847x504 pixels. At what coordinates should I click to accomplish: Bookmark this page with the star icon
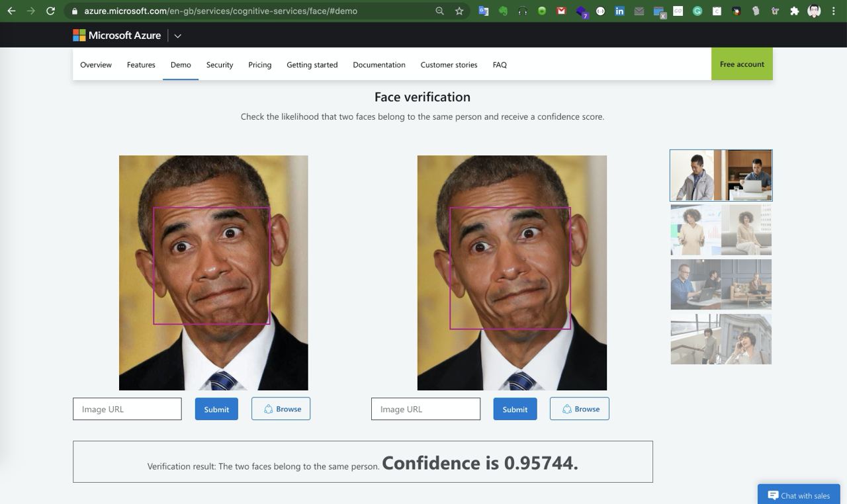pos(459,11)
